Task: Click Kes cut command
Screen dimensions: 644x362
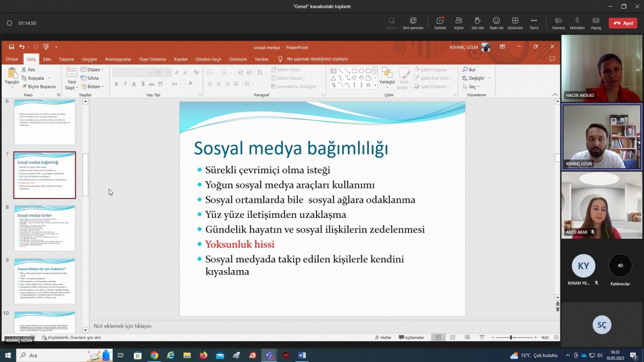Action: (x=28, y=70)
